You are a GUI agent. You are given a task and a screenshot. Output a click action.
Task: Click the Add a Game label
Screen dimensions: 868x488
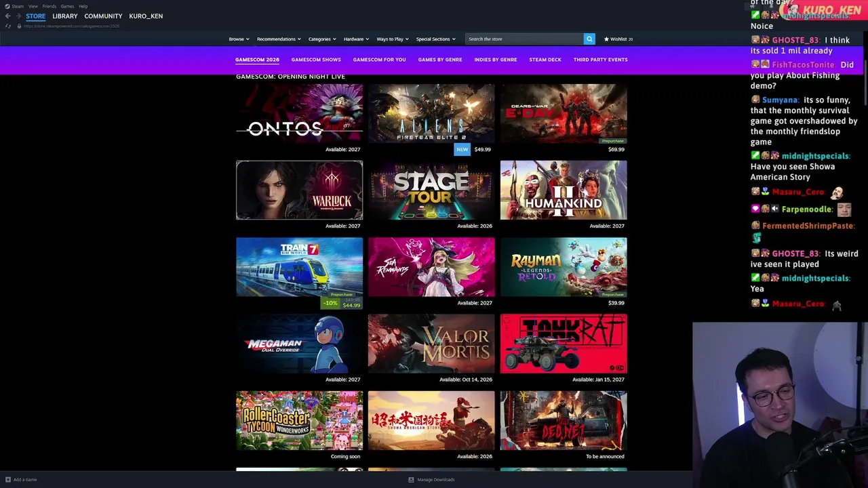25,480
